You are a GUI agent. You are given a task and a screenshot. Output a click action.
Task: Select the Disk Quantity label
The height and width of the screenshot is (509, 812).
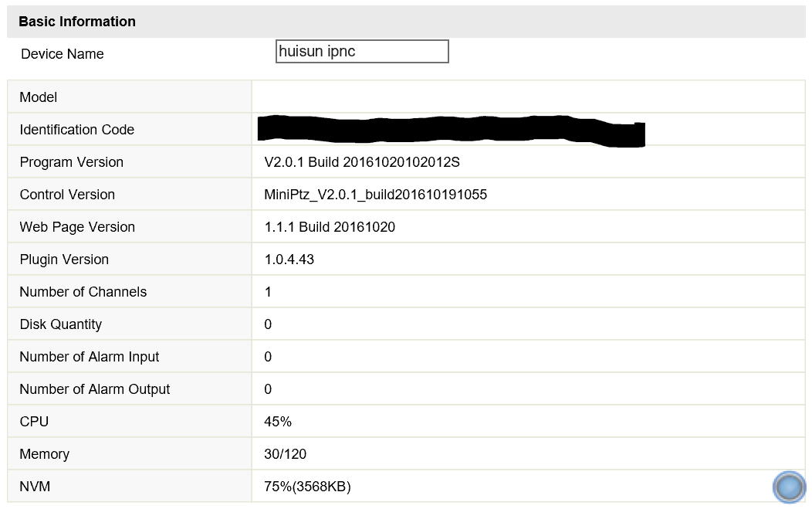coord(61,324)
